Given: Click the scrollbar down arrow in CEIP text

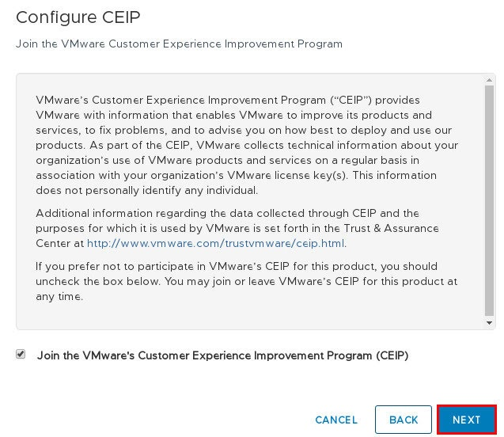Looking at the screenshot, I should pos(489,322).
